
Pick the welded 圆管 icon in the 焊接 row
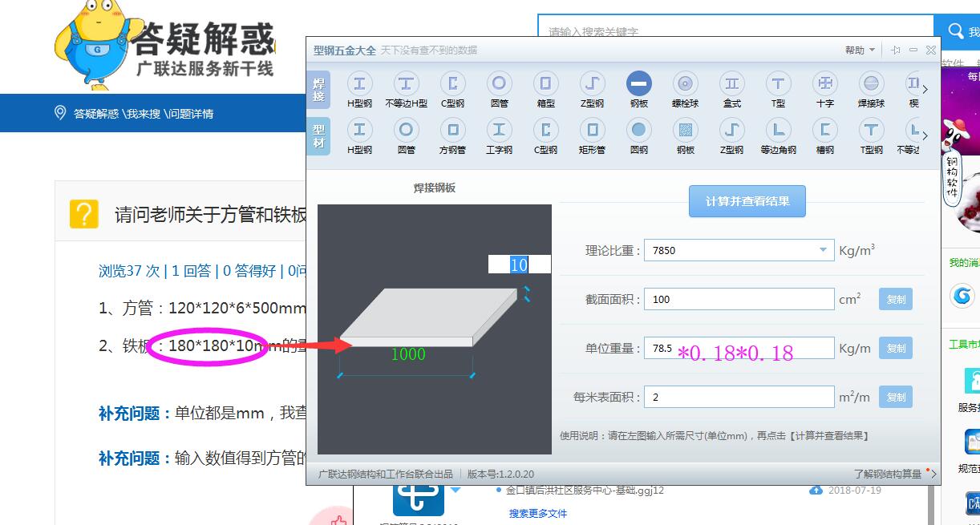point(499,89)
